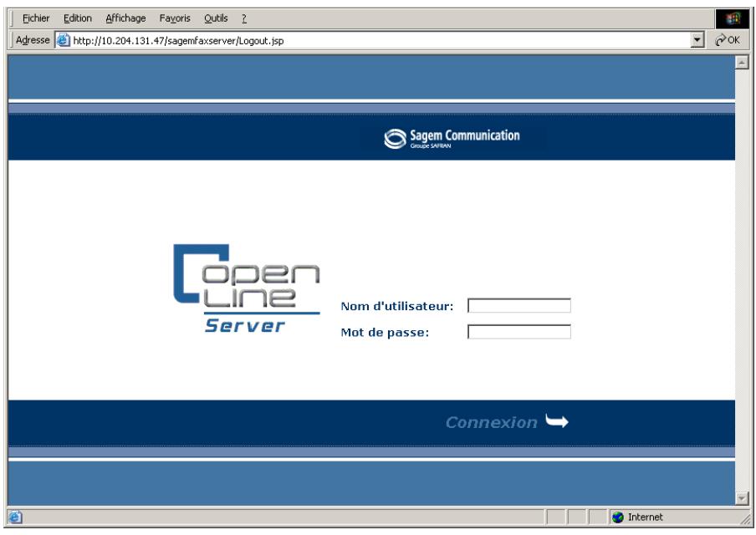756x535 pixels.
Task: Open the Affichage menu
Action: (125, 18)
